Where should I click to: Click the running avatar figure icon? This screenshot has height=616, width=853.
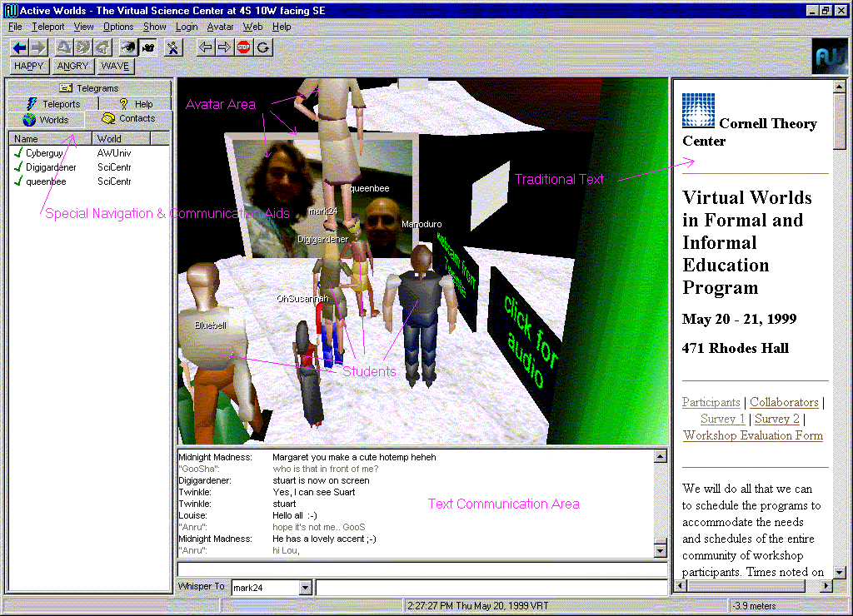coord(172,47)
